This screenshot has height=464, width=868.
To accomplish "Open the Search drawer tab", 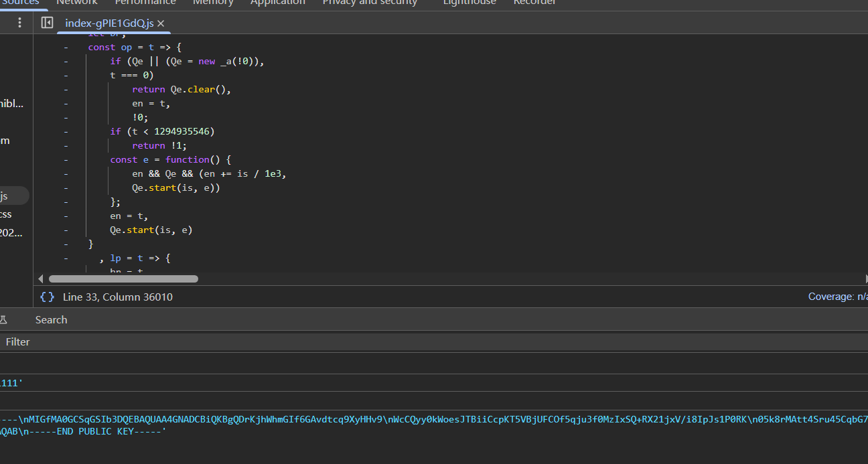I will coord(51,320).
